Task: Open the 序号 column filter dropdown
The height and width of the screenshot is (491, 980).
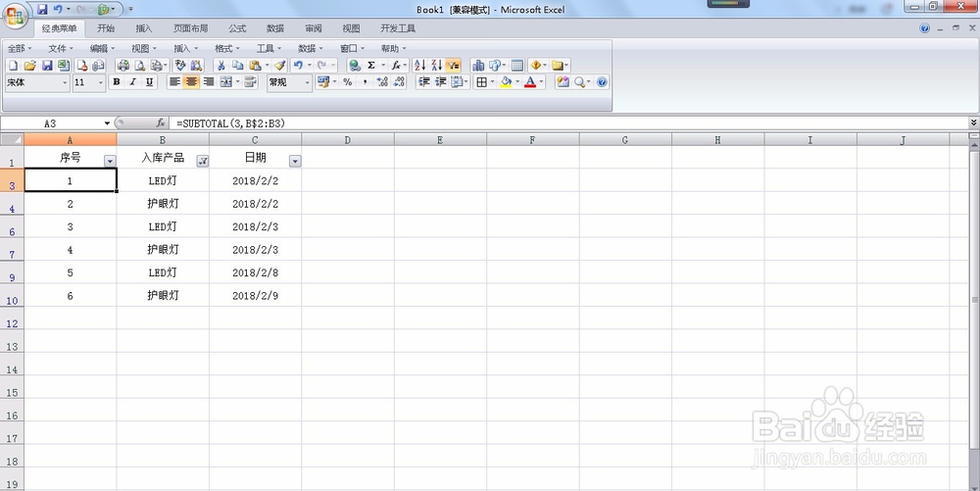Action: [x=110, y=161]
